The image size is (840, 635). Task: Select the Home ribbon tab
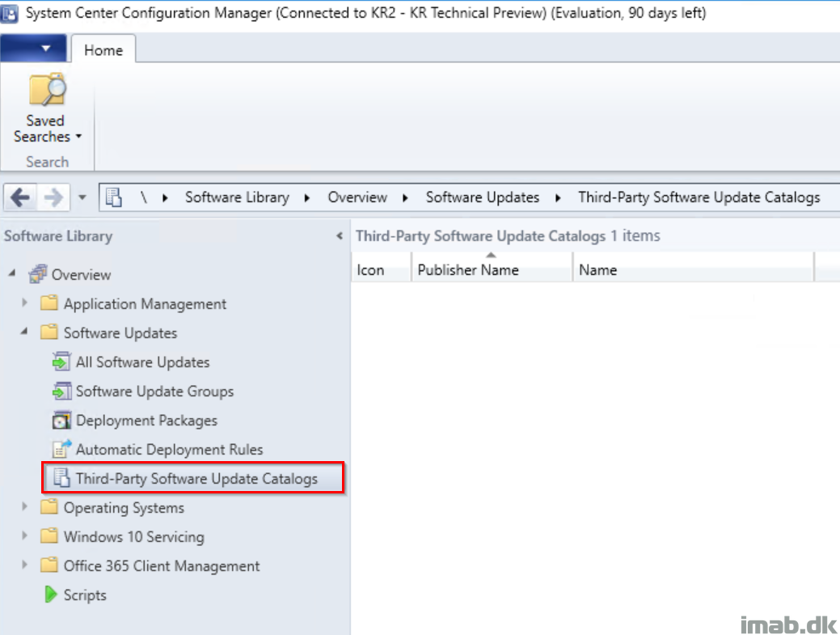coord(103,50)
